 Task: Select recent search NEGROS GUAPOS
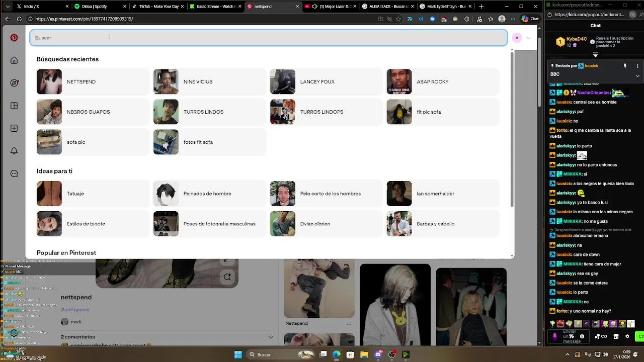(93, 112)
